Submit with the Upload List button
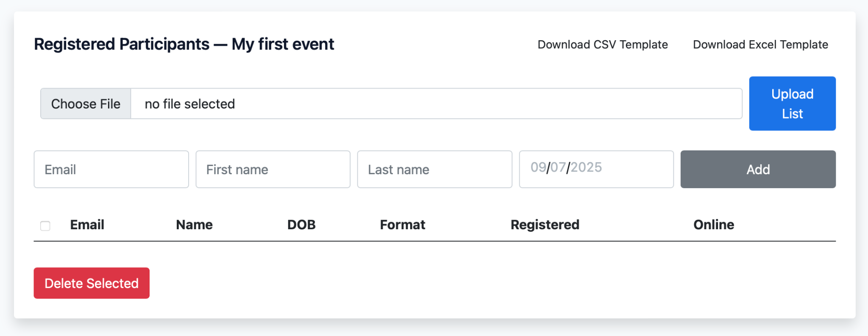868x336 pixels. 792,103
